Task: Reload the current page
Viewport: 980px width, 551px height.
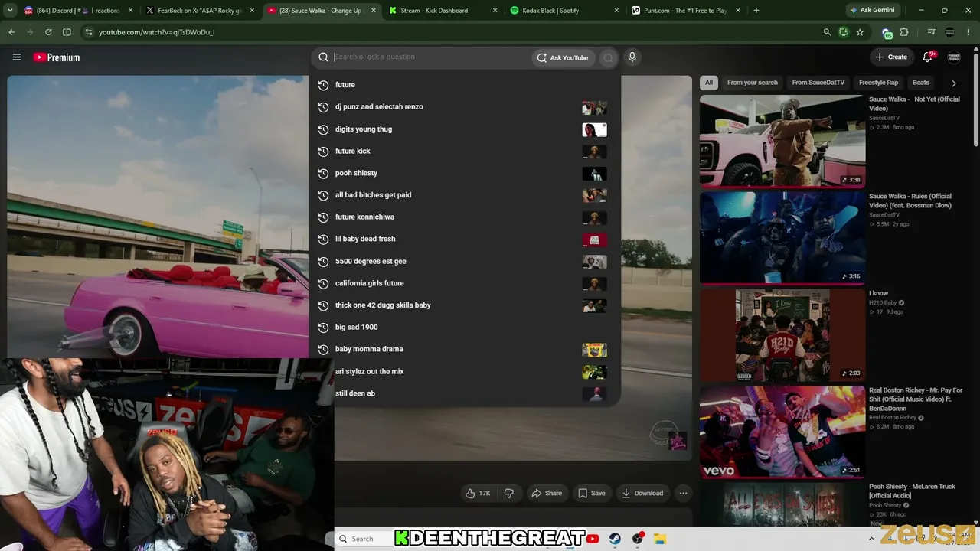Action: click(48, 32)
